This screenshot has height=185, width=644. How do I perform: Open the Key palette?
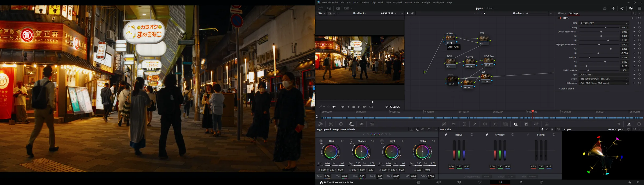click(526, 124)
